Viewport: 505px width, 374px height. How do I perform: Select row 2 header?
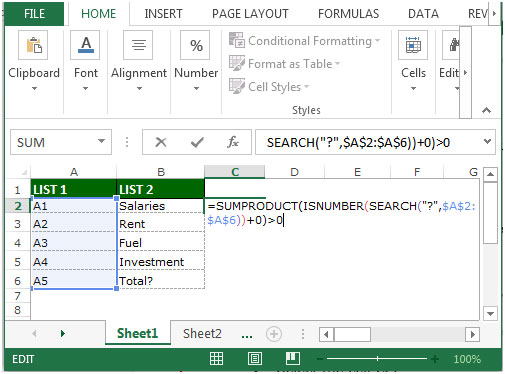tap(18, 206)
